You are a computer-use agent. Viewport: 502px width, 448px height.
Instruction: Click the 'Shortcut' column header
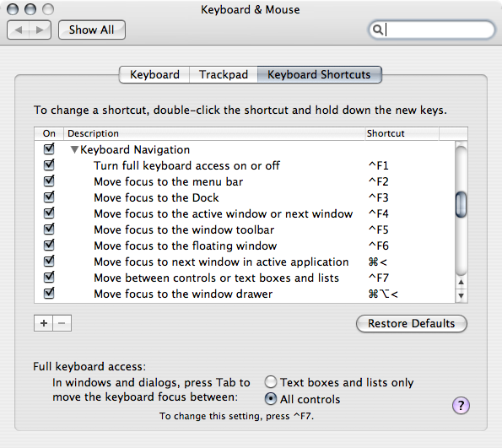coord(402,133)
